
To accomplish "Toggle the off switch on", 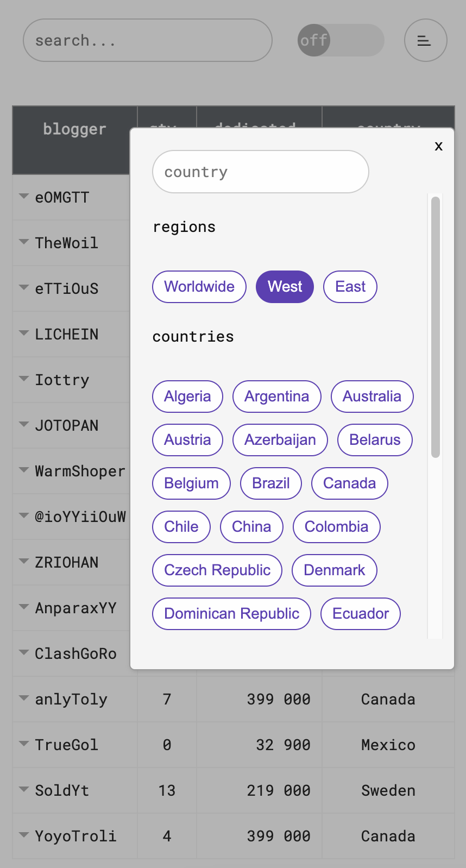I will click(x=341, y=40).
